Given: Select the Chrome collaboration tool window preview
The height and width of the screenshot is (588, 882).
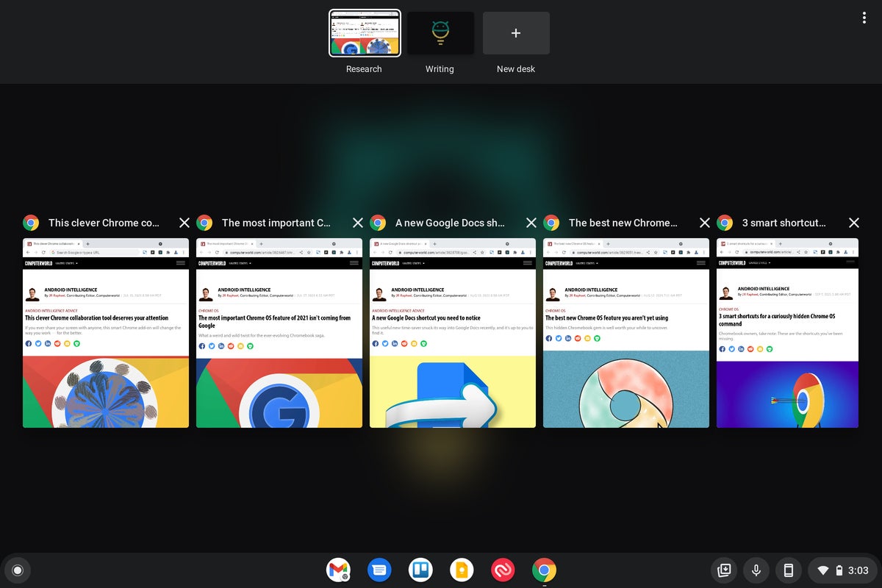Looking at the screenshot, I should 106,333.
